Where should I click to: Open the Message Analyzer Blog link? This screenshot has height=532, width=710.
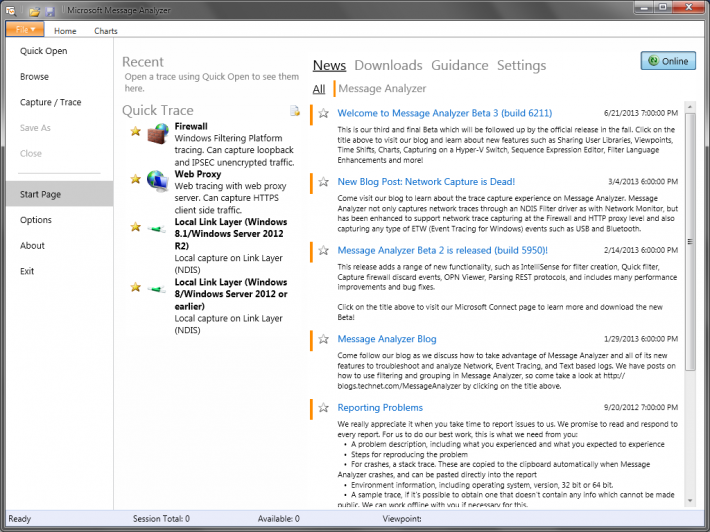point(387,339)
